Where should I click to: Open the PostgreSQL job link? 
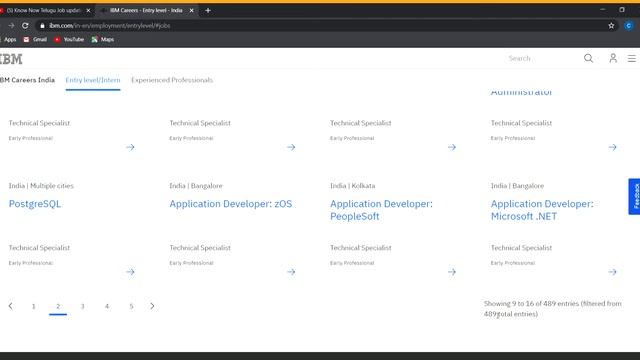pos(35,204)
